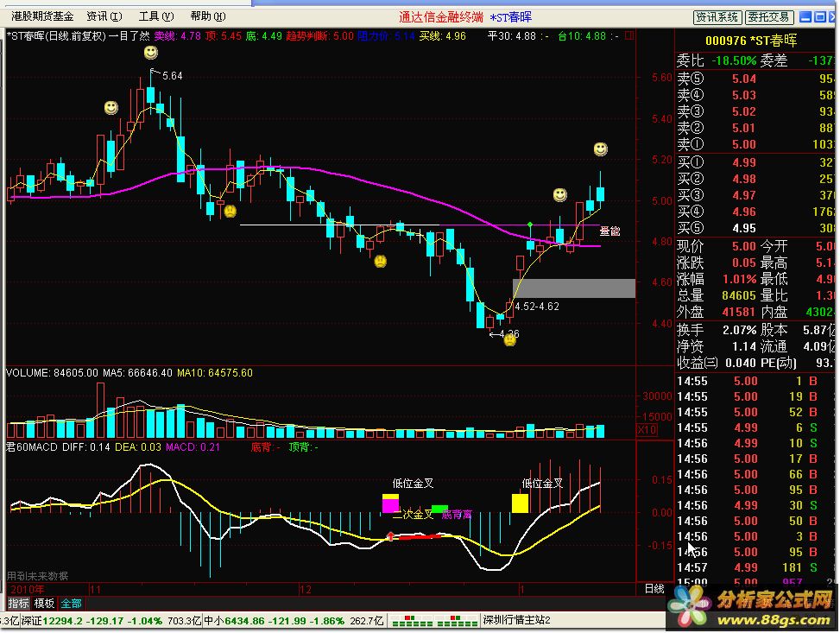Screen dimensions: 840x633
Task: Click the 14:56 tick row with volume 66
Action: click(755, 474)
